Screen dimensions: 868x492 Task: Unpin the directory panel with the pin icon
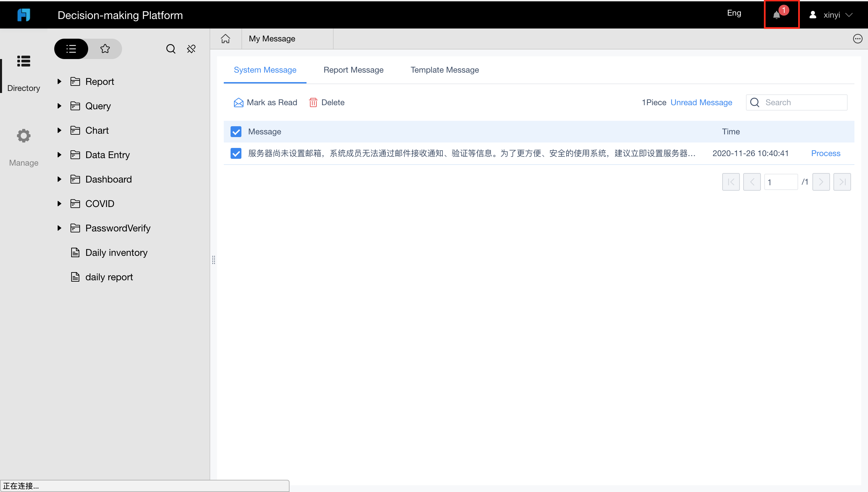coord(191,49)
